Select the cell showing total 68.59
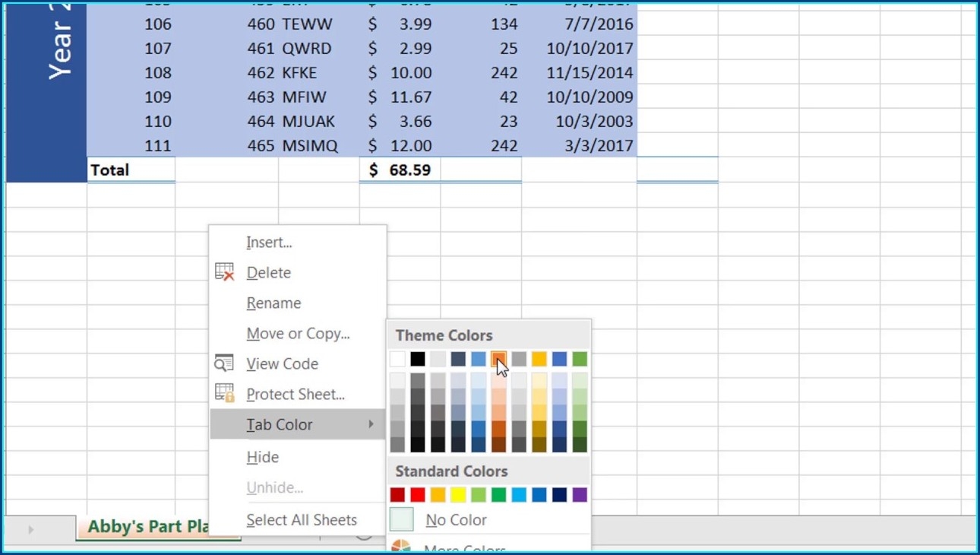Screen dimensions: 980x555 [400, 170]
